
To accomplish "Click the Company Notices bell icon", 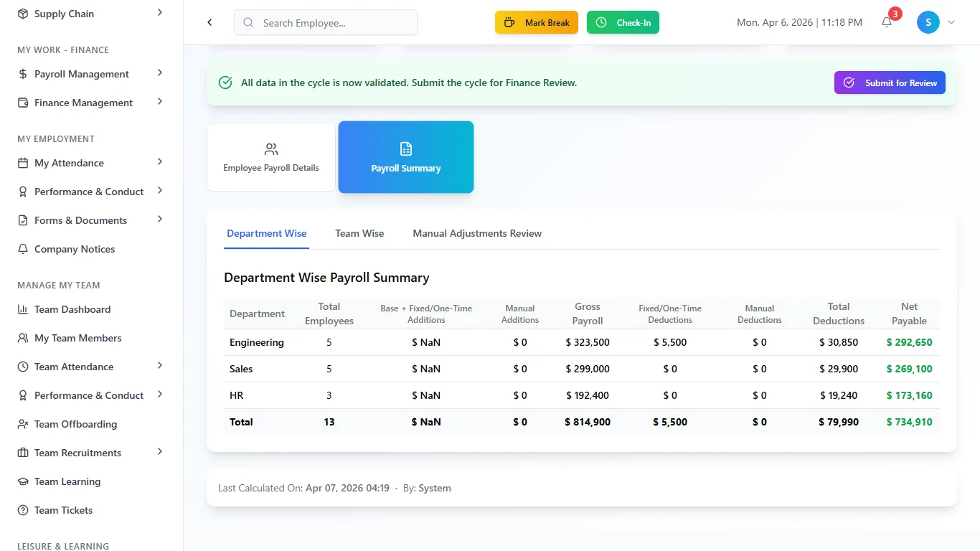I will pyautogui.click(x=22, y=249).
